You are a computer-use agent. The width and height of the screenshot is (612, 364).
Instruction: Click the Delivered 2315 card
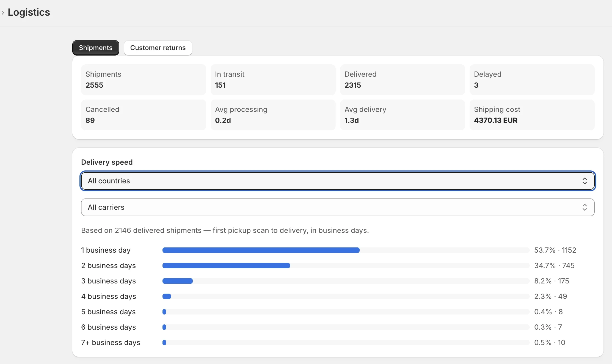click(403, 80)
